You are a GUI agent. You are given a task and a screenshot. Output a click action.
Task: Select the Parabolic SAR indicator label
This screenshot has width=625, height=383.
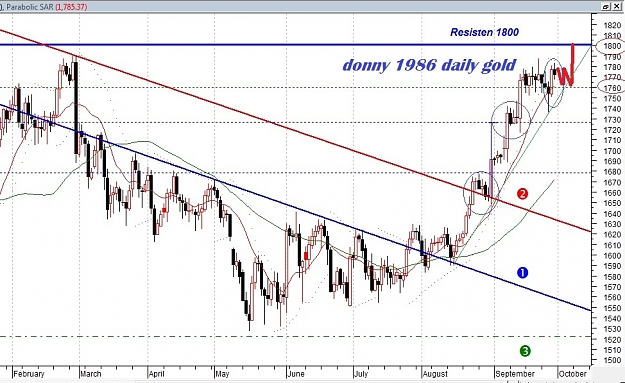tap(29, 7)
